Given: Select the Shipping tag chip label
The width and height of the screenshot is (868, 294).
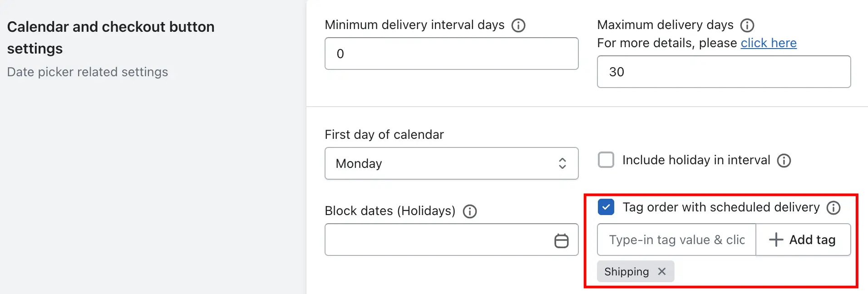Looking at the screenshot, I should [x=626, y=272].
